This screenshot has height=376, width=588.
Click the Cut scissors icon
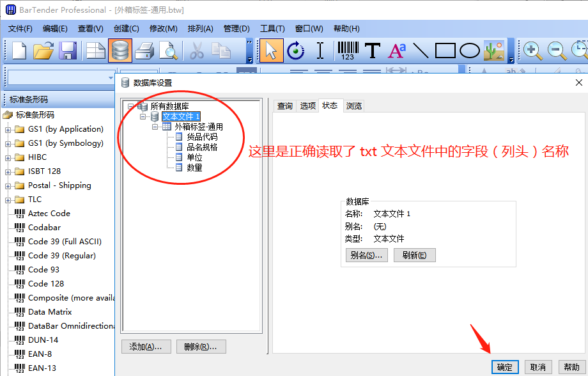196,51
